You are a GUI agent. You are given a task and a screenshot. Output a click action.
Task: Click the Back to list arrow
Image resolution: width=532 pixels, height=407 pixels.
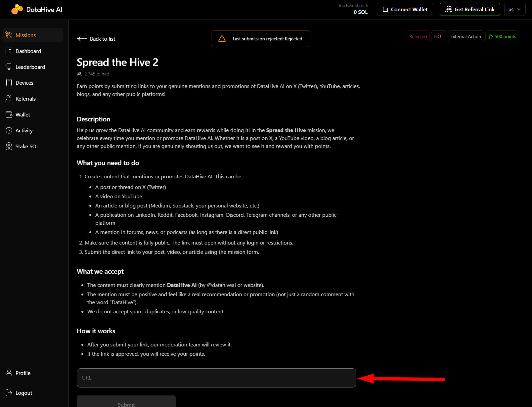(x=82, y=39)
